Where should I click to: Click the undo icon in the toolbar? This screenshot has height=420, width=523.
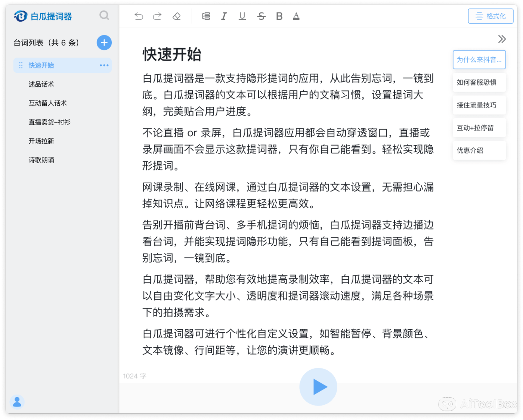(x=139, y=16)
